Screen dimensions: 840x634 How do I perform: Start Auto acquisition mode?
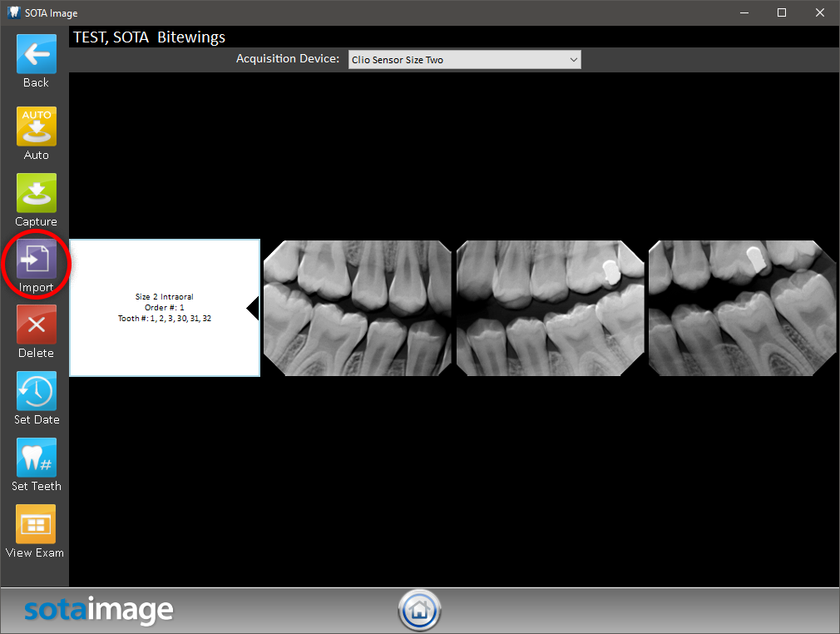(x=37, y=126)
